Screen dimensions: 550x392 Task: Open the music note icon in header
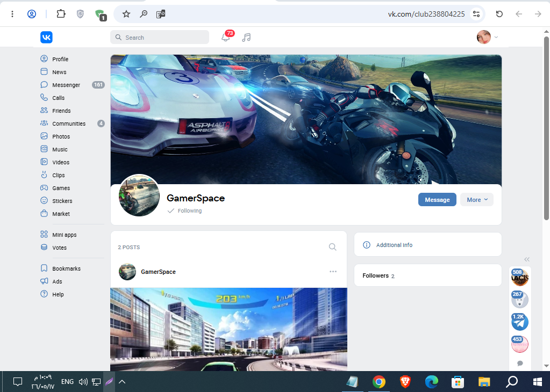click(x=246, y=38)
